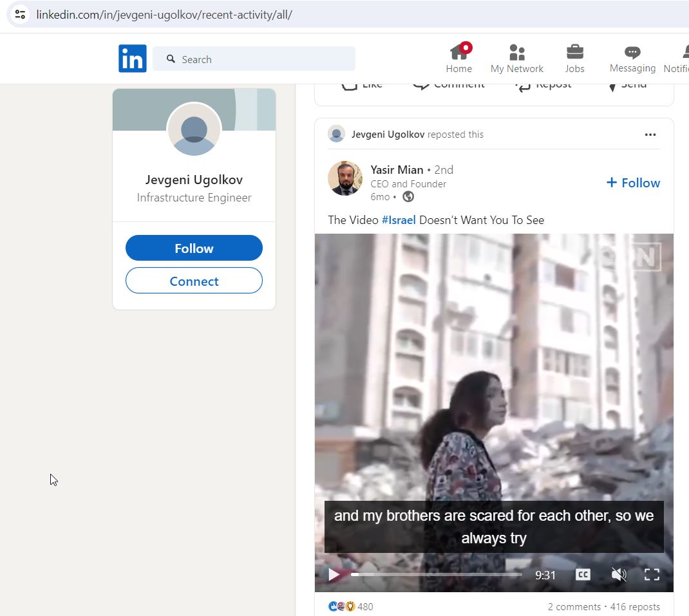This screenshot has height=616, width=689.
Task: Open Messaging from the top bar
Action: coord(632,58)
